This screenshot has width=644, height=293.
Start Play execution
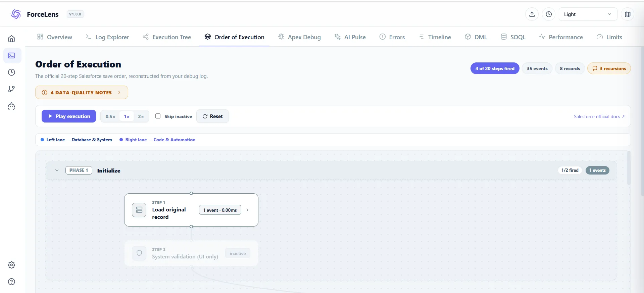point(69,116)
